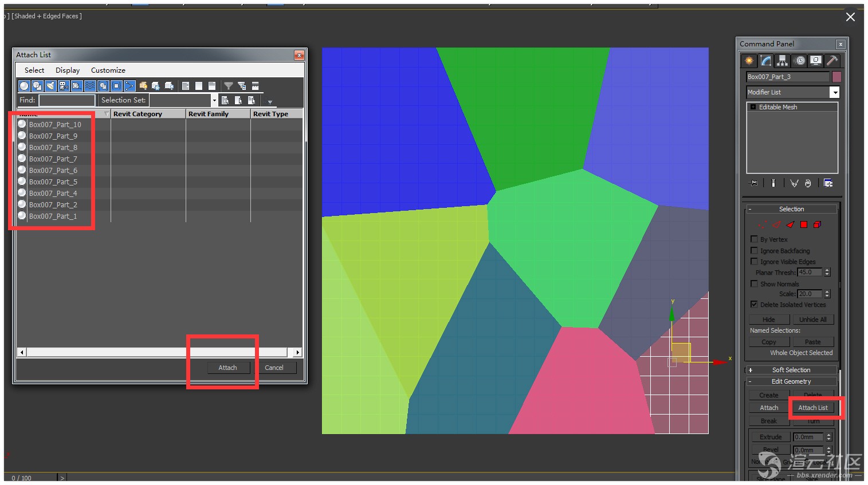Click horizontal scrollbar right arrow in Attach List

(x=297, y=352)
